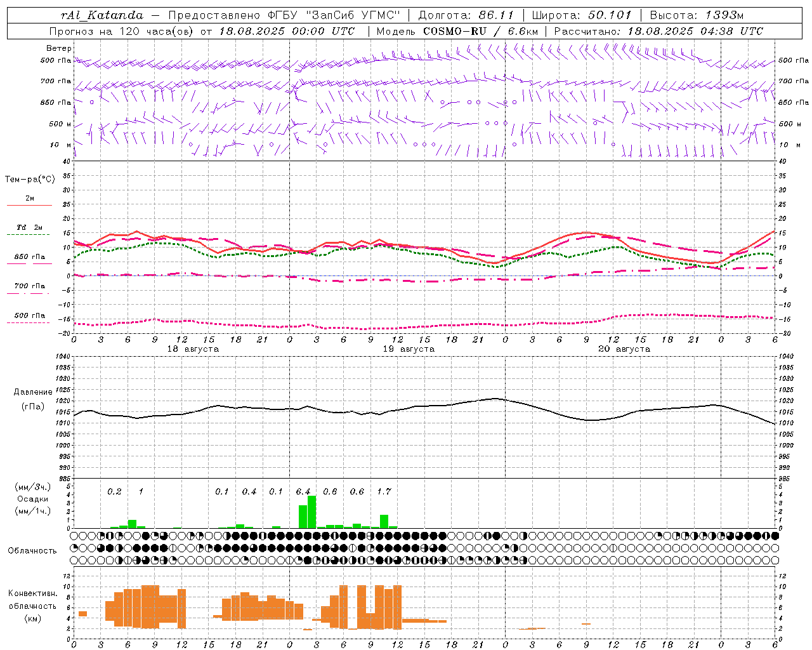Click the red solid line sample under 2м
Screen dimensions: 812x650
pyautogui.click(x=29, y=206)
